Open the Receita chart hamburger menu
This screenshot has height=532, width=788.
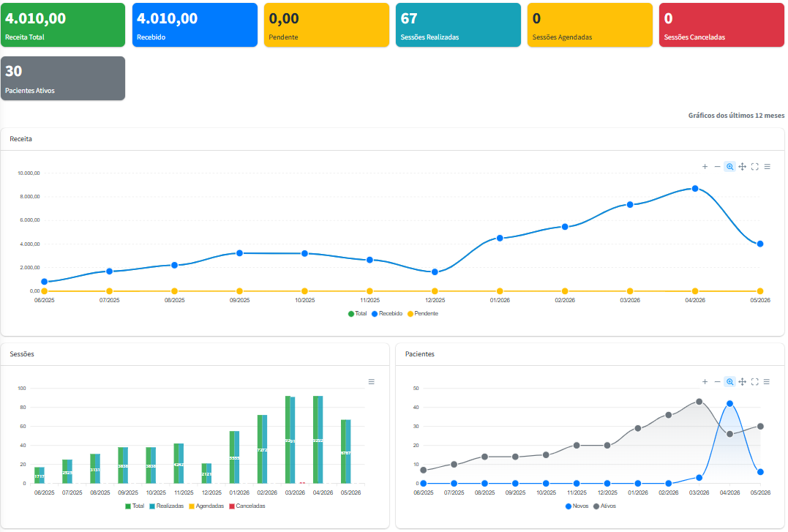(768, 166)
